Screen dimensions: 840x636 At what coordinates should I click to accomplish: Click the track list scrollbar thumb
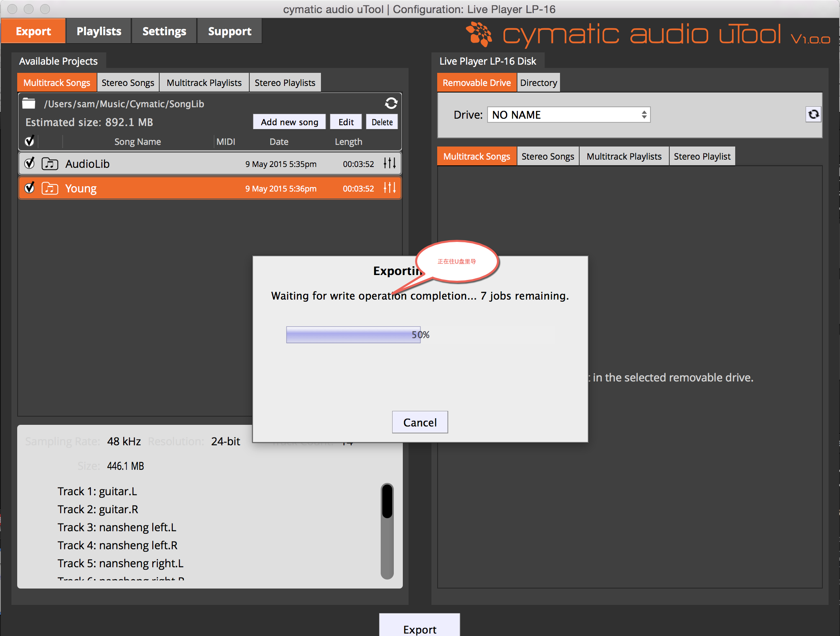[387, 501]
